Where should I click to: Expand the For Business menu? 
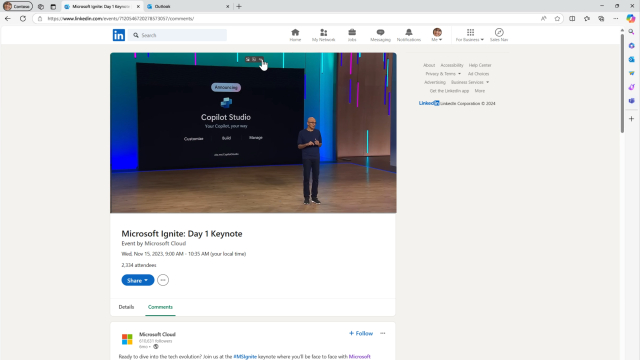[470, 35]
